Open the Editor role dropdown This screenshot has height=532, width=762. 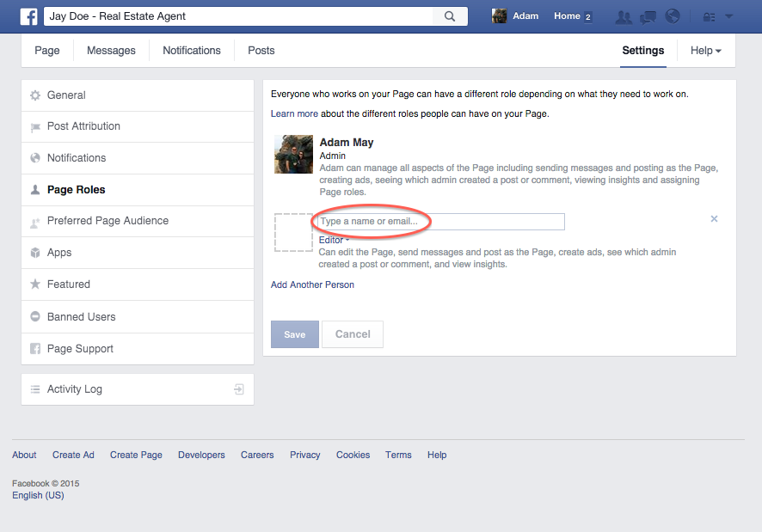pos(334,240)
